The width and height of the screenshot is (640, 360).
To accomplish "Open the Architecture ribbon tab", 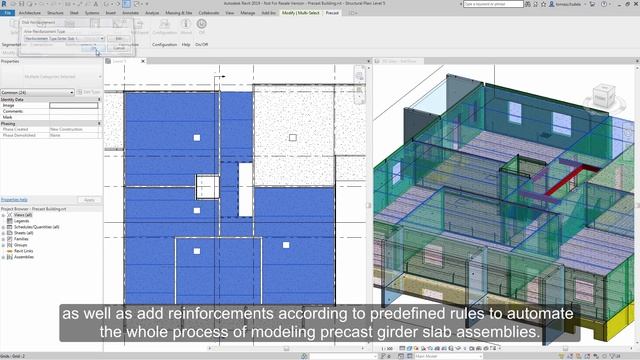I will tap(30, 13).
